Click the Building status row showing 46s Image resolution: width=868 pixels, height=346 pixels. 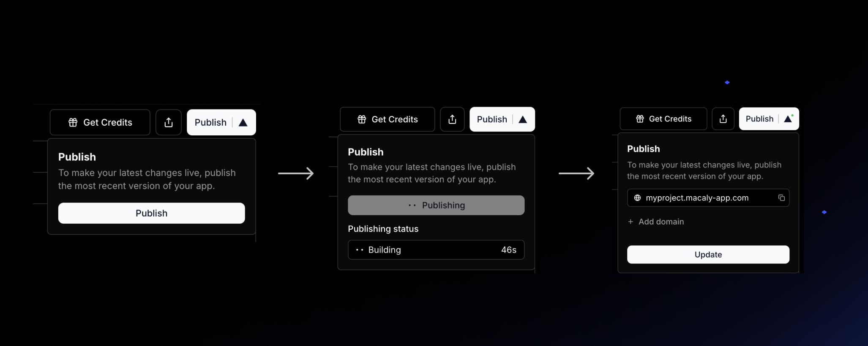pyautogui.click(x=436, y=250)
